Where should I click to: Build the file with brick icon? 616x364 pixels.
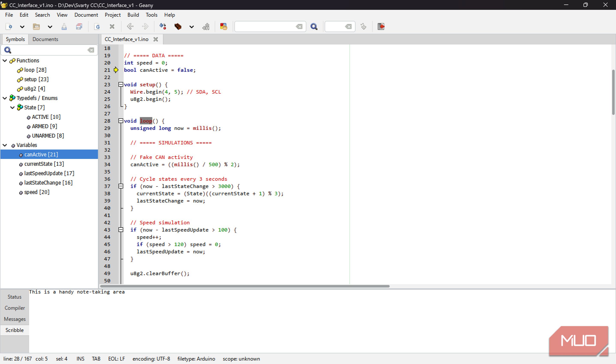(178, 26)
